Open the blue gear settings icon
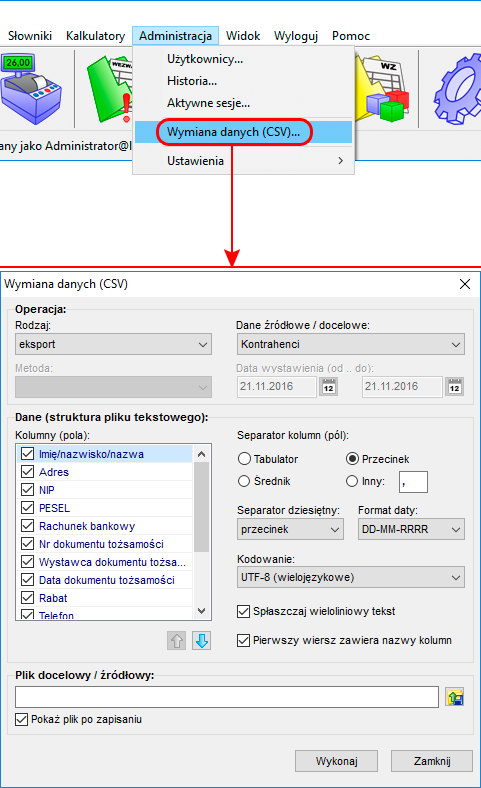This screenshot has height=788, width=481. click(458, 89)
